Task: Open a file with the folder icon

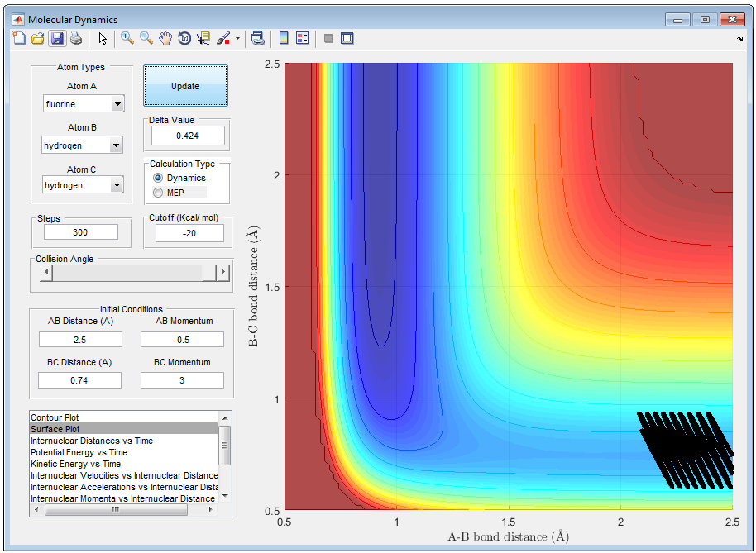Action: 38,38
